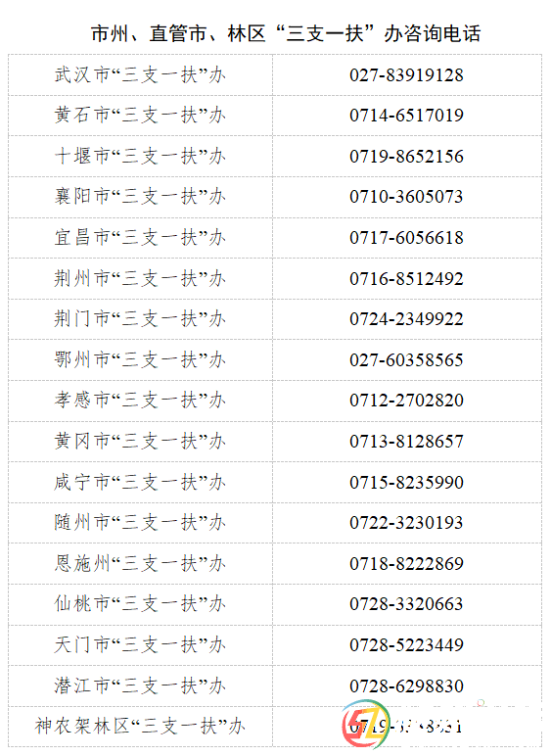Select the 襄阳市“三支一扶”办 cell
The width and height of the screenshot is (551, 756).
click(x=140, y=197)
